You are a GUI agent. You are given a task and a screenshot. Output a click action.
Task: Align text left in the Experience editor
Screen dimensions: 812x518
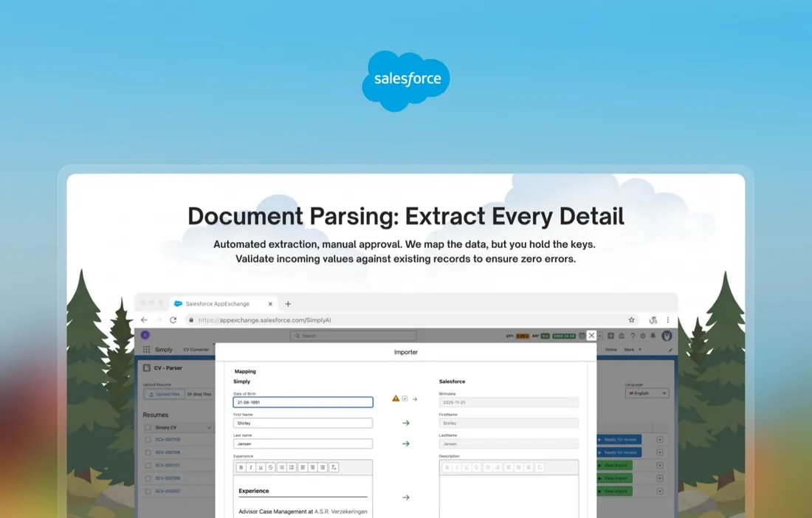click(303, 467)
